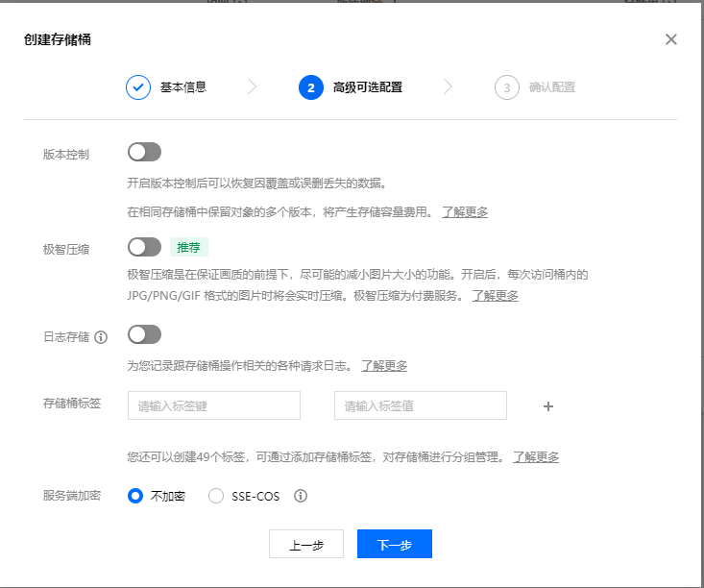Select the 高级可选配置 step label
The width and height of the screenshot is (704, 588).
click(x=368, y=87)
